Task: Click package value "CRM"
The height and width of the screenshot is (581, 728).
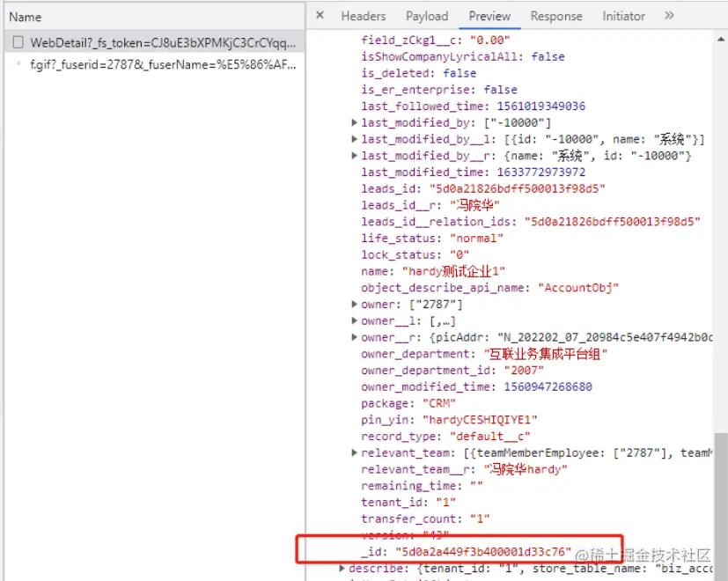Action: 439,403
